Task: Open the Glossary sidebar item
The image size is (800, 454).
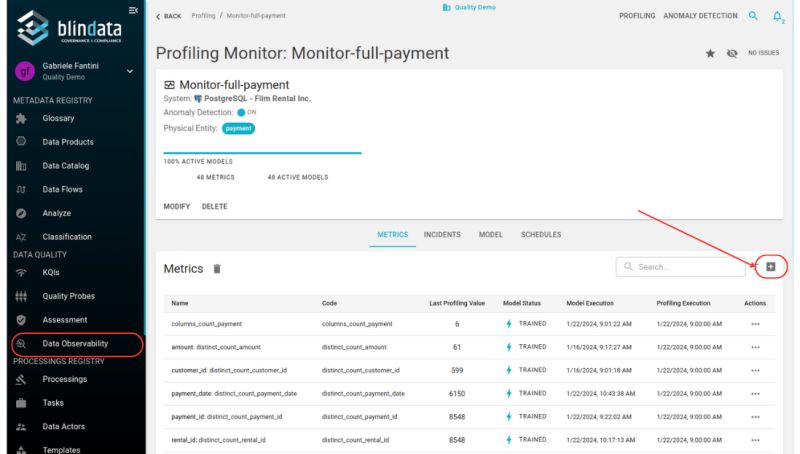Action: tap(58, 118)
